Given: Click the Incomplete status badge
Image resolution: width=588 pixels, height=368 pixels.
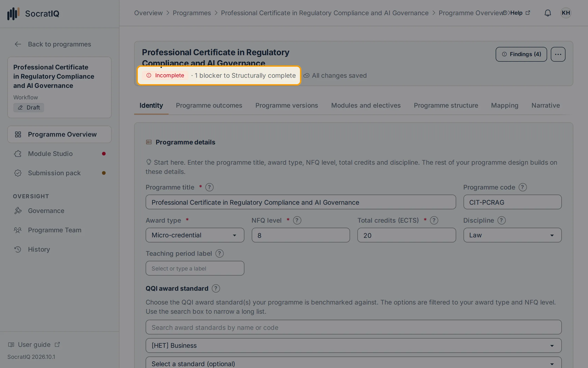Looking at the screenshot, I should click(x=165, y=75).
